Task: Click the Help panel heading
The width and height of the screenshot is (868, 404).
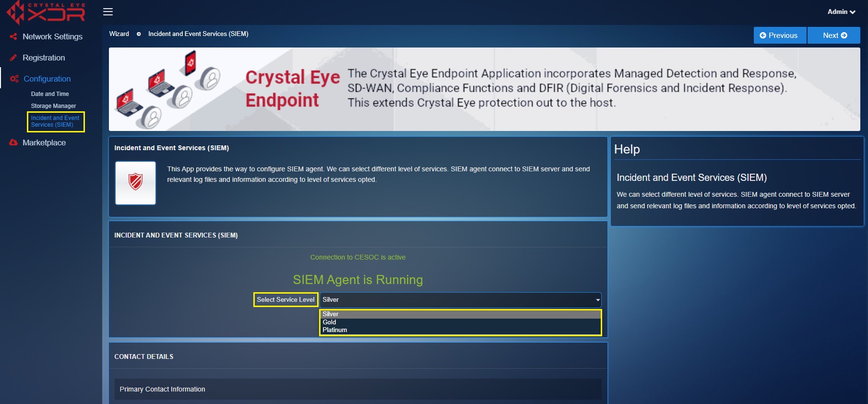Action: click(x=627, y=149)
